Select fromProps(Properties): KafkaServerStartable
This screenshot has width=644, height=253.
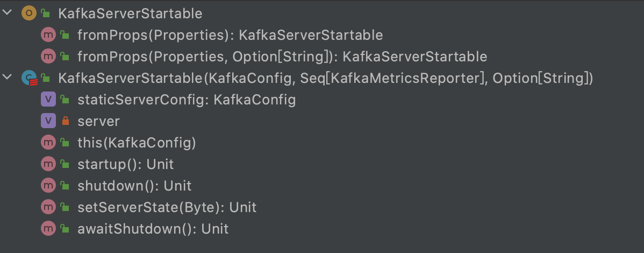[x=230, y=35]
